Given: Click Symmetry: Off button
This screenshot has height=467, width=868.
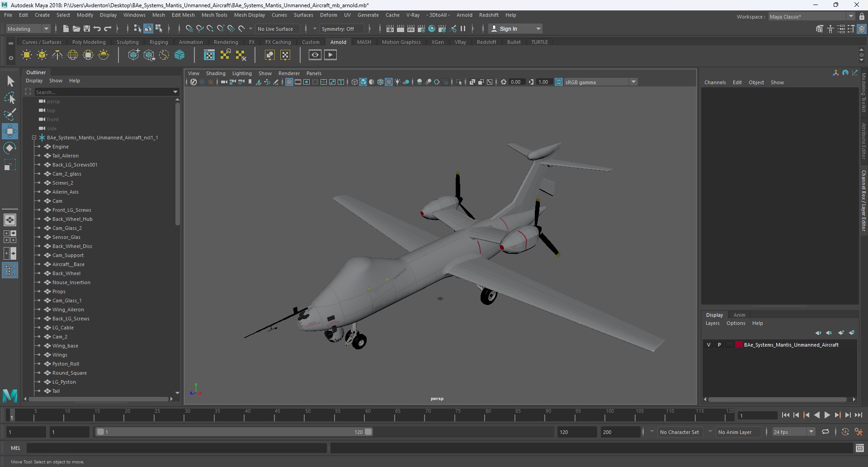Looking at the screenshot, I should (341, 29).
